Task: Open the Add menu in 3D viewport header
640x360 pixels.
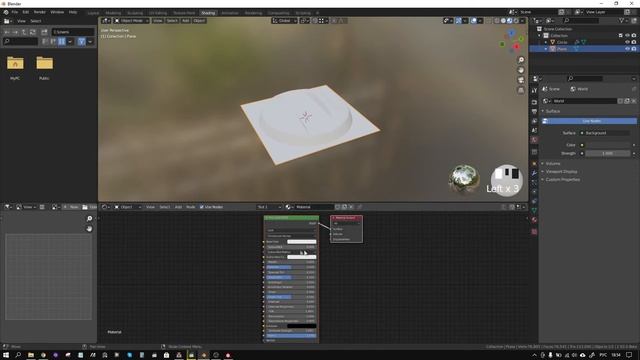Action: coord(185,20)
